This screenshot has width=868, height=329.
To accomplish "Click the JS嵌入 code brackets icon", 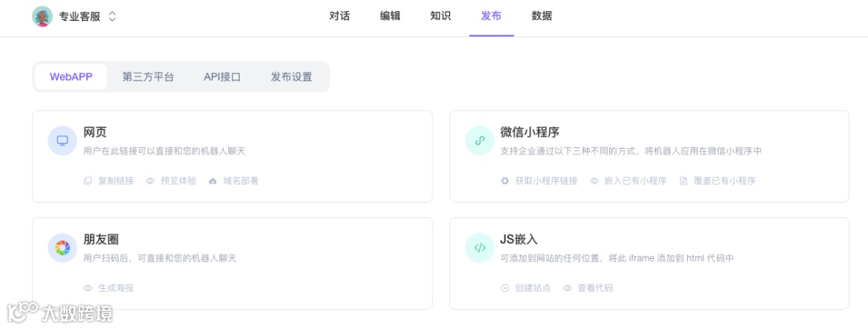I will click(x=479, y=248).
